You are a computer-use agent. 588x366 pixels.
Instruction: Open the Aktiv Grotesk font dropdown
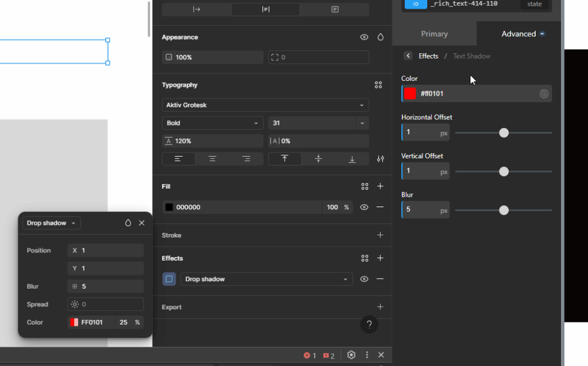tap(265, 106)
